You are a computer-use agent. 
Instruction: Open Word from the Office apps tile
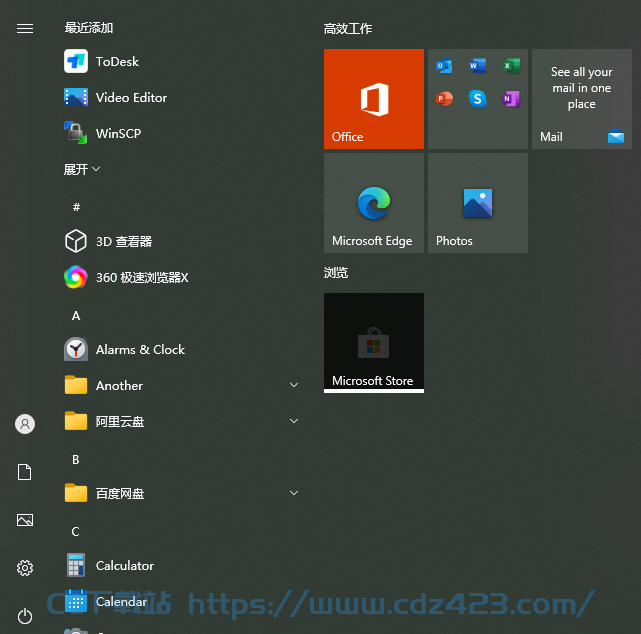click(x=477, y=66)
